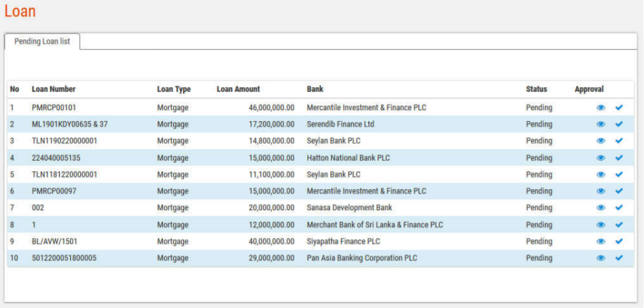
Task: Select loan number ML1901KDY00635 & 37
Action: [70, 124]
